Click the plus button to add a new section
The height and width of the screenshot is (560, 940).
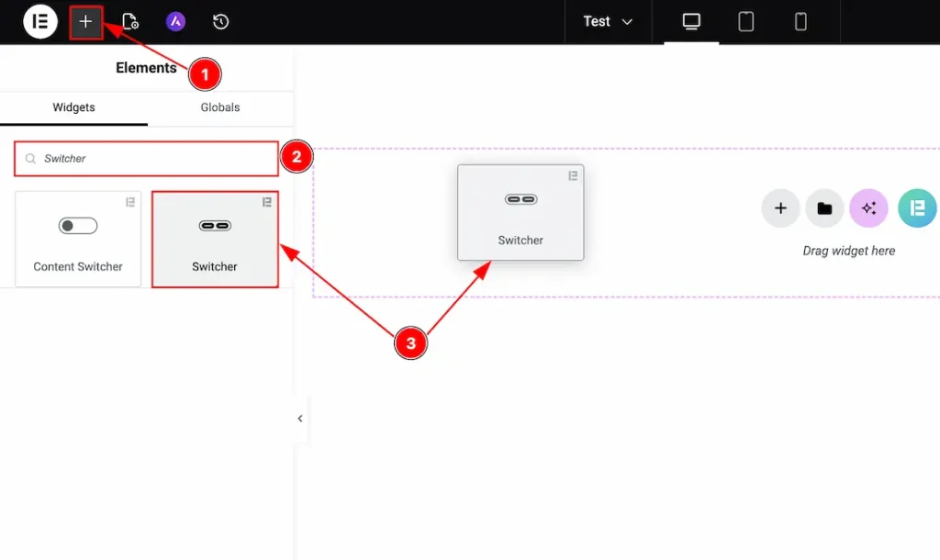780,208
